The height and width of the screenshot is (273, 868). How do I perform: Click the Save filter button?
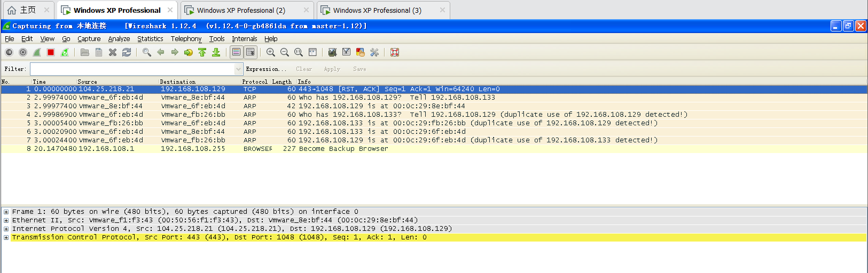tap(359, 69)
